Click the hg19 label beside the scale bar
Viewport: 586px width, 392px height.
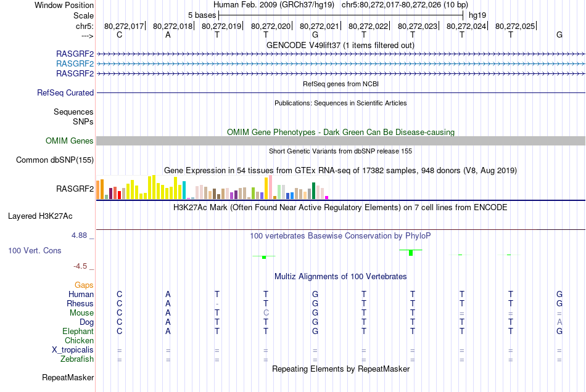coord(477,15)
